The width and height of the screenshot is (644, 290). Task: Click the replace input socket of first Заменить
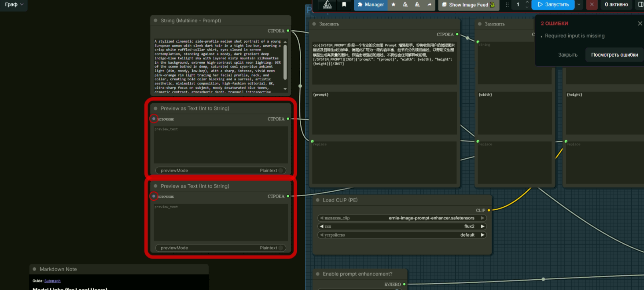[312, 141]
